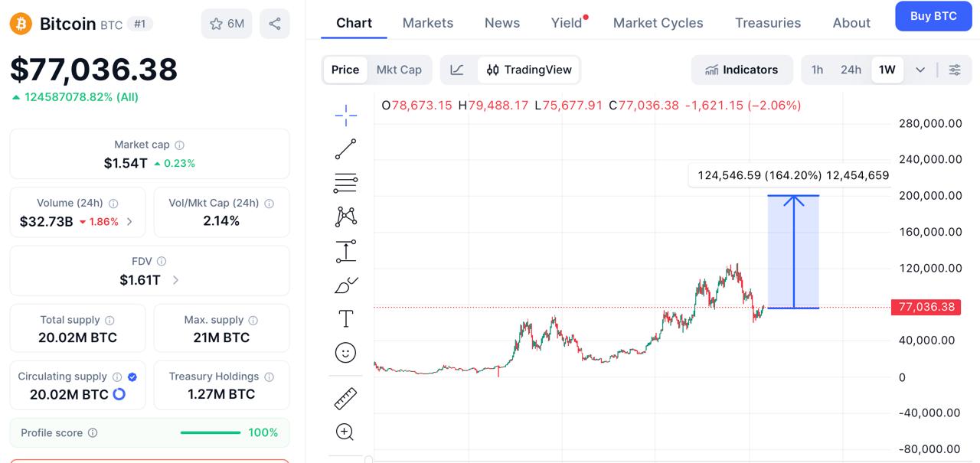Activate the text annotation tool
Image resolution: width=980 pixels, height=463 pixels.
click(346, 318)
